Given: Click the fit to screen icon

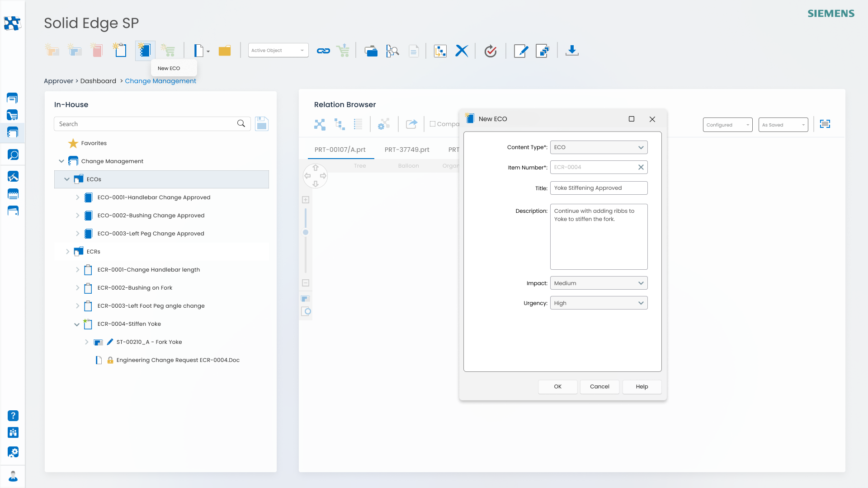Looking at the screenshot, I should coord(825,124).
